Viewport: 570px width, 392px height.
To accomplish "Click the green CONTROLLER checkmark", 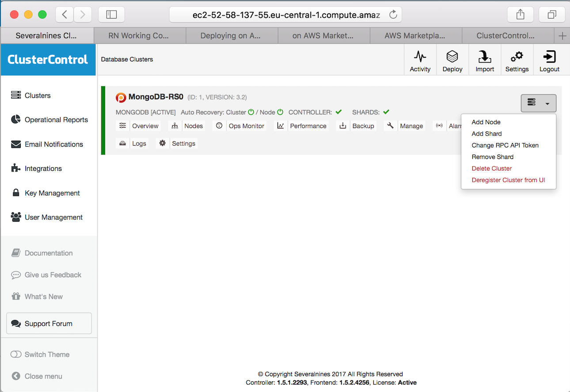I will point(339,112).
